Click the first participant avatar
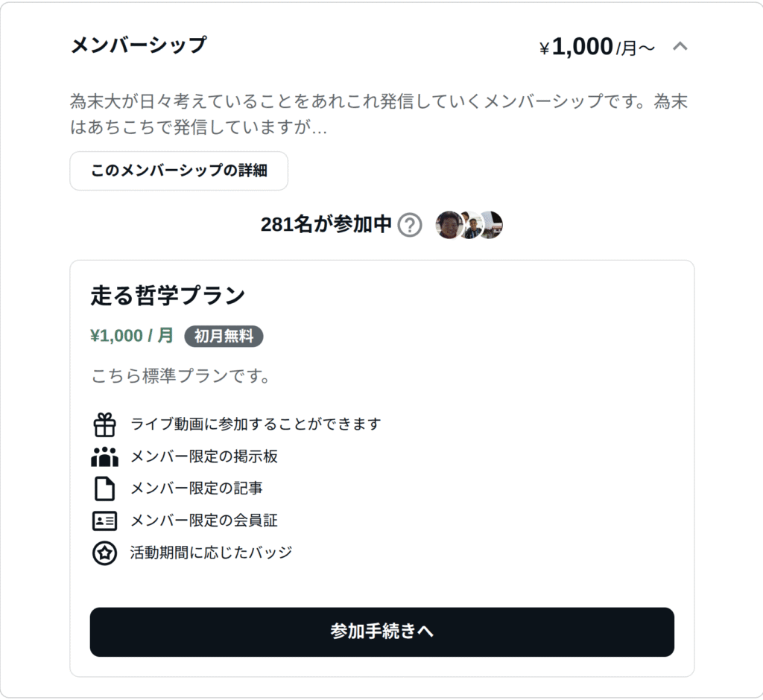Viewport: 763px width, 700px height. tap(449, 225)
